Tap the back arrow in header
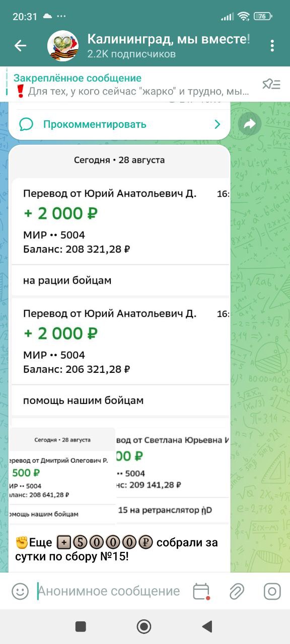The height and width of the screenshot is (644, 290). [x=20, y=46]
